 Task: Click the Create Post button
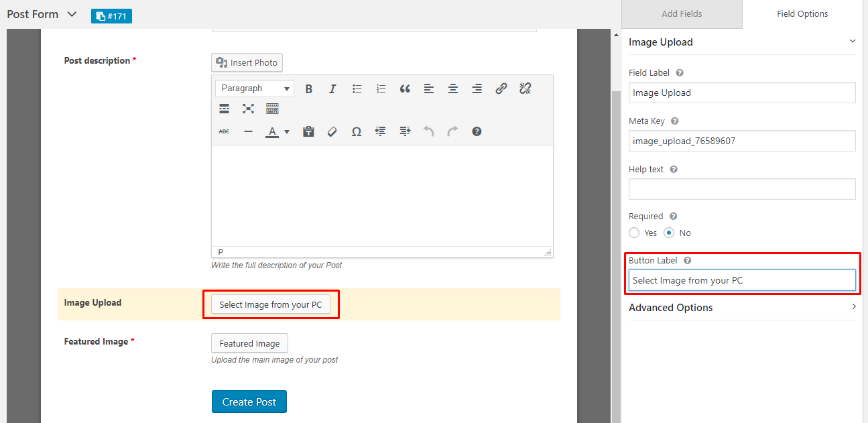click(249, 402)
